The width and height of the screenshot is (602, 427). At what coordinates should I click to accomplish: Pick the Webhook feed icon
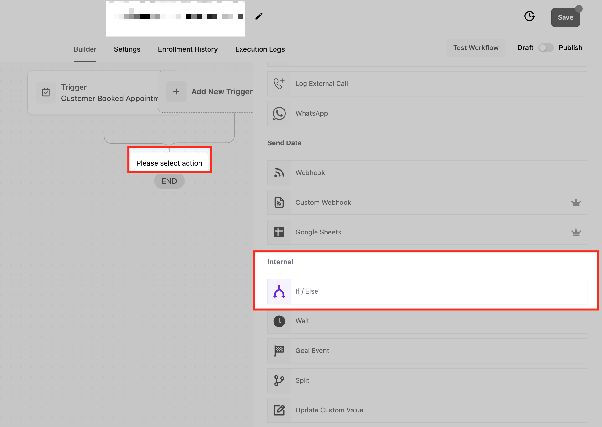click(x=279, y=172)
